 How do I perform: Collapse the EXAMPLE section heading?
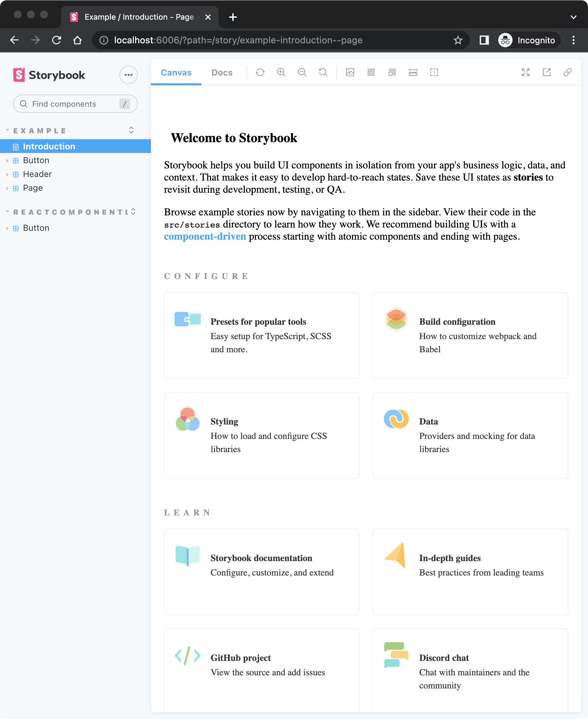point(40,131)
